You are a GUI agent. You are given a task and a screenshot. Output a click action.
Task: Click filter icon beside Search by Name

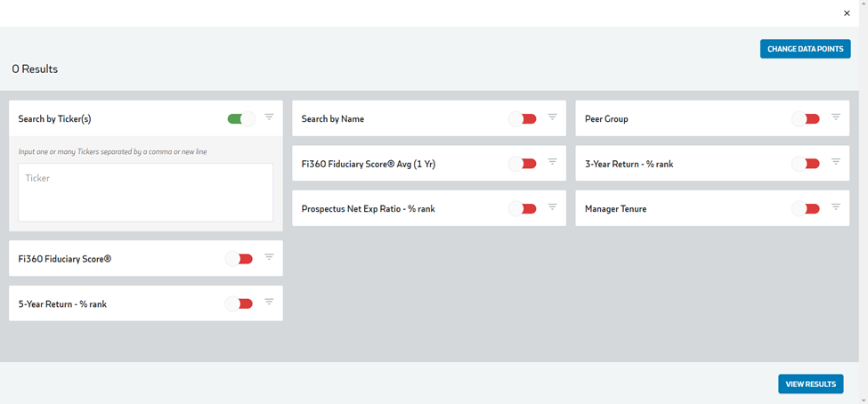pos(553,117)
